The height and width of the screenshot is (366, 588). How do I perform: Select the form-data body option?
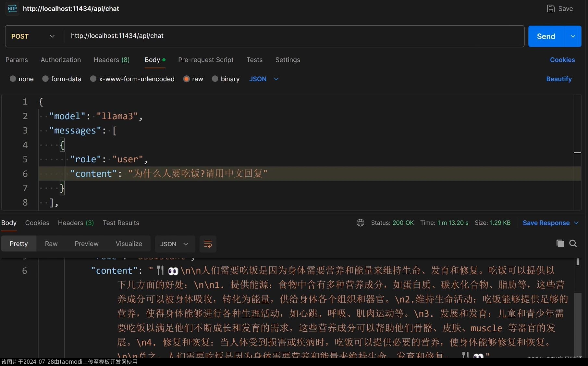click(x=45, y=79)
